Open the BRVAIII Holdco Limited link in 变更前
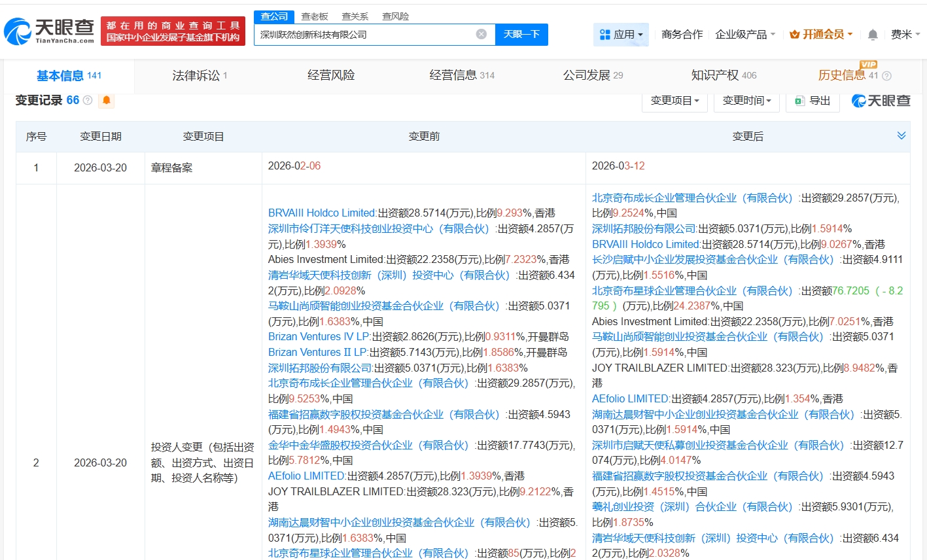The width and height of the screenshot is (927, 560). 321,213
